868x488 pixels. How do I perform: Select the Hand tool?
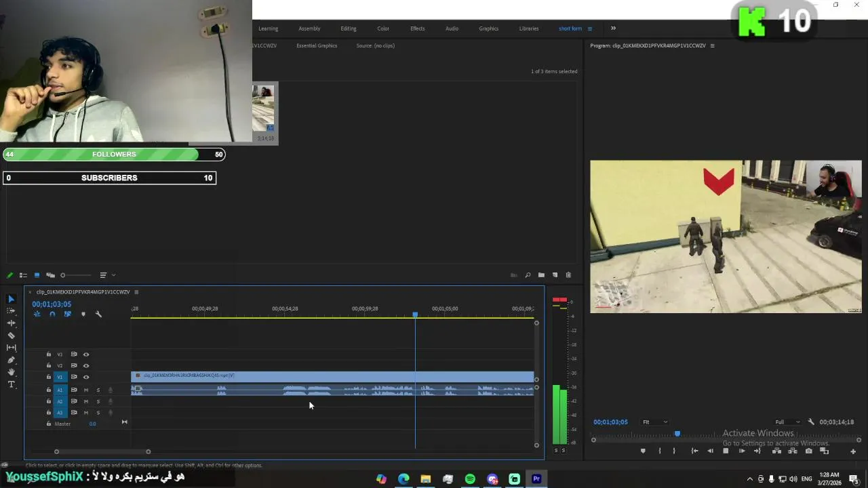11,372
